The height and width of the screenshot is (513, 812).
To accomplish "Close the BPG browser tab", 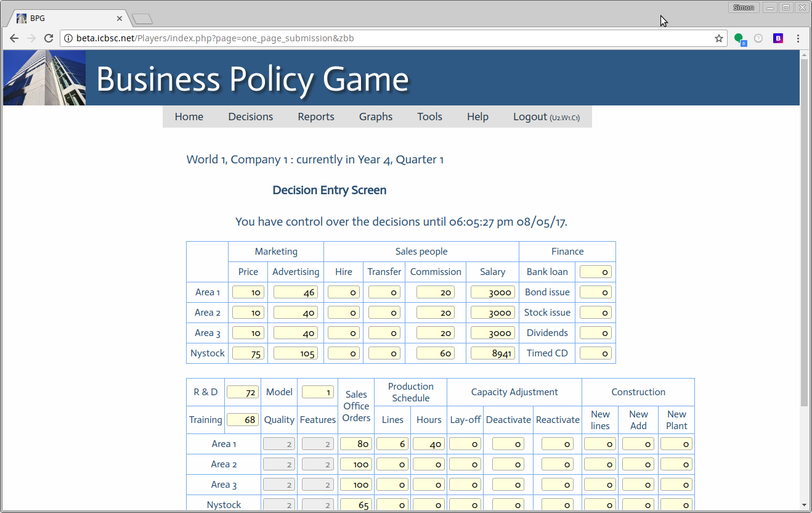I will pyautogui.click(x=120, y=18).
